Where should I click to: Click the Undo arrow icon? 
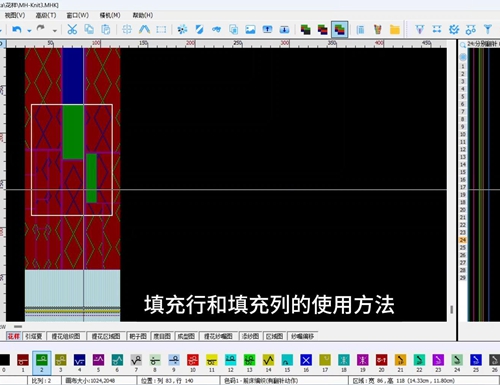tap(17, 30)
